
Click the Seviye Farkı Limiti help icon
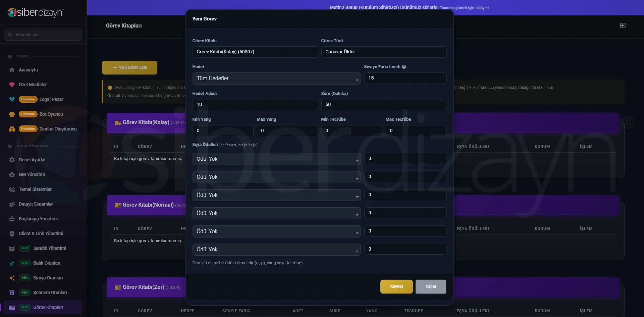[x=404, y=67]
